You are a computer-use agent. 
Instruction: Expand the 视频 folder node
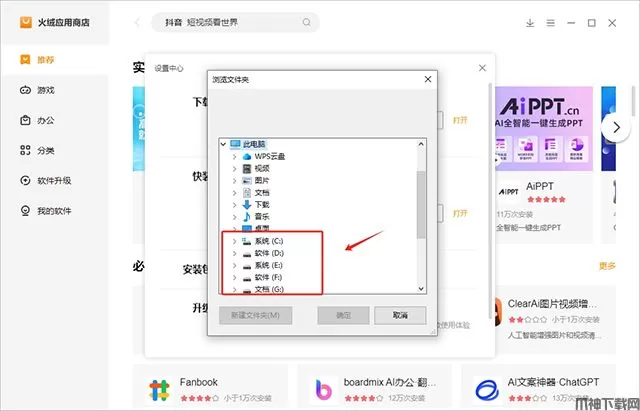[x=234, y=168]
